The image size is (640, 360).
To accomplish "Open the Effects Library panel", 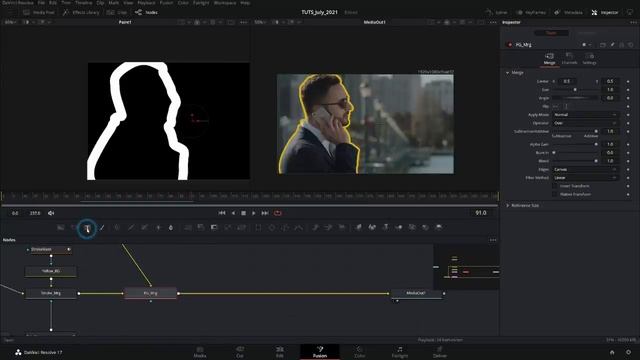I will pyautogui.click(x=81, y=13).
